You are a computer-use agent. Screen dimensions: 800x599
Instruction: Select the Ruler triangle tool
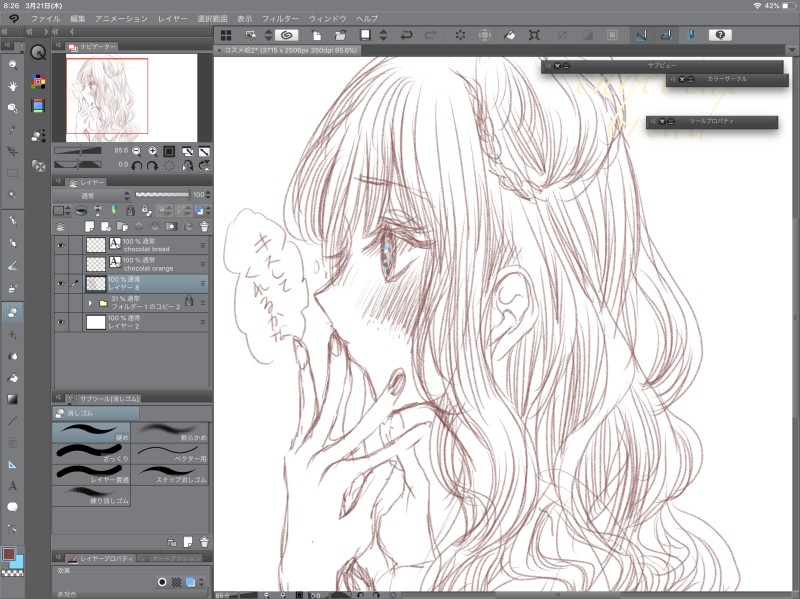[12, 464]
